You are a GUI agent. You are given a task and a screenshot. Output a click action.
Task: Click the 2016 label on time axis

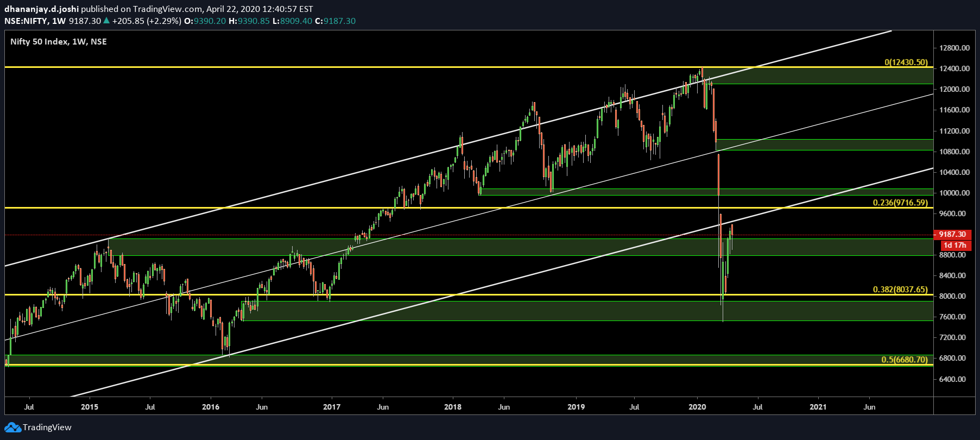(211, 407)
